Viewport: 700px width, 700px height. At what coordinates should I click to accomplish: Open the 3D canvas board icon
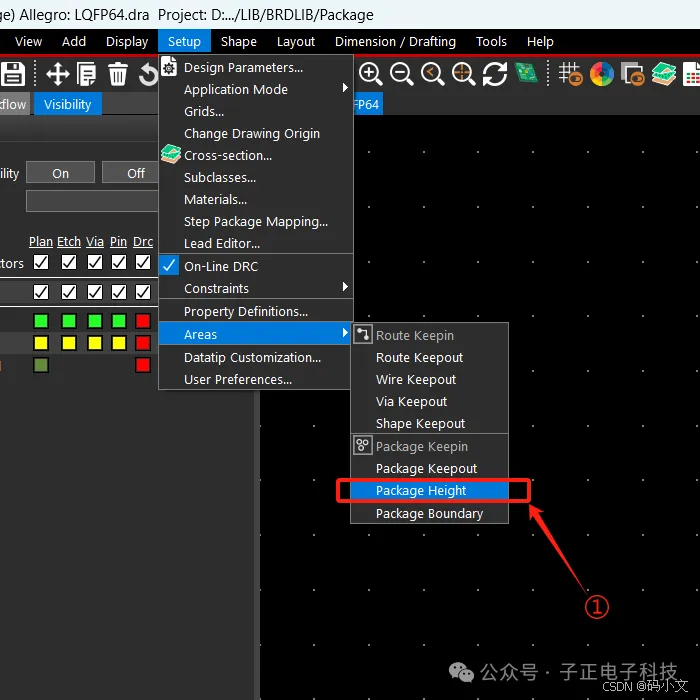[x=526, y=73]
